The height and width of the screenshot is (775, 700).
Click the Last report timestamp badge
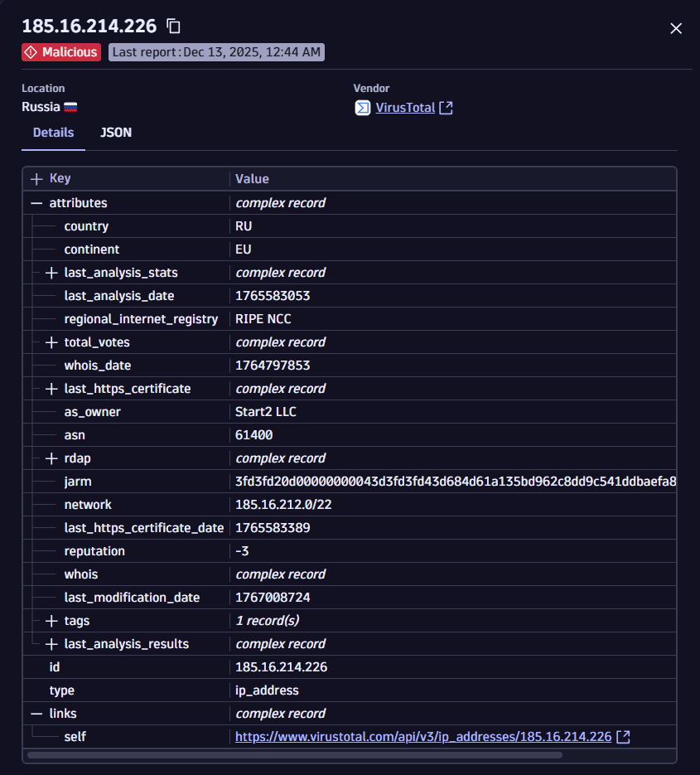click(216, 51)
